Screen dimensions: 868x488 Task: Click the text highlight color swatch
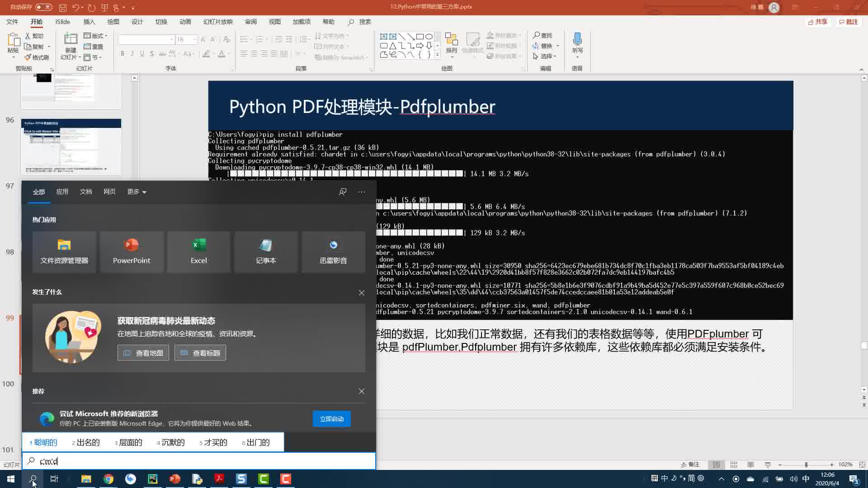point(206,54)
